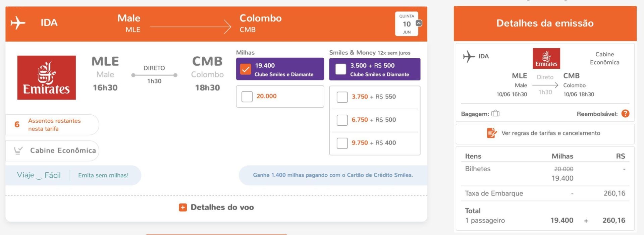The width and height of the screenshot is (644, 235).
Task: Click the airplane icon beside IDA header
Action: 18,23
